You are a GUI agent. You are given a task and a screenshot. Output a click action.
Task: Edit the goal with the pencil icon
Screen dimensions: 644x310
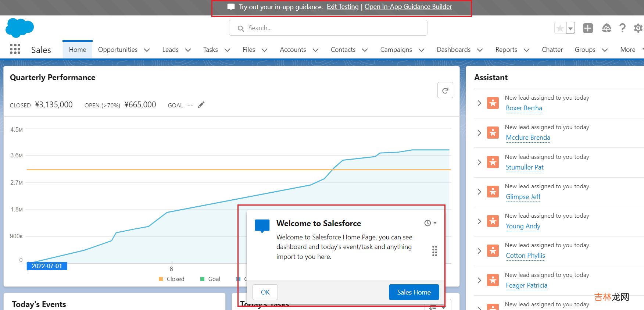pyautogui.click(x=201, y=105)
